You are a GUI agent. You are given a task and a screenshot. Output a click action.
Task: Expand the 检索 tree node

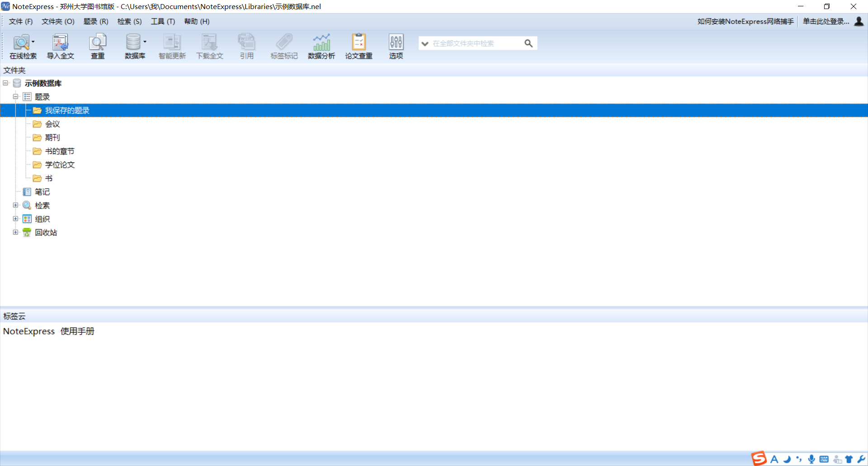15,205
